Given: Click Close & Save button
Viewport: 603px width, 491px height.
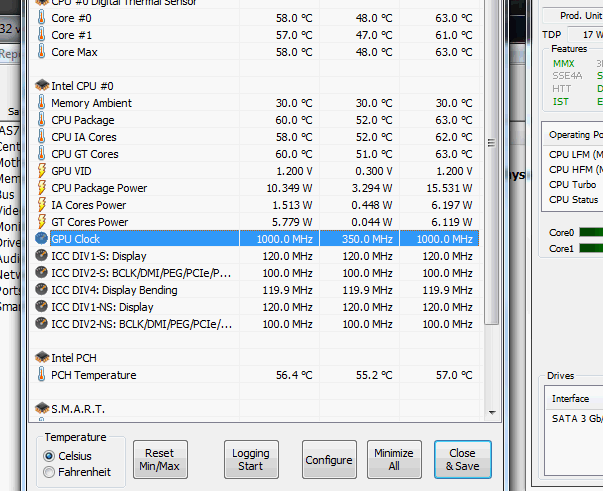Looking at the screenshot, I should click(463, 459).
